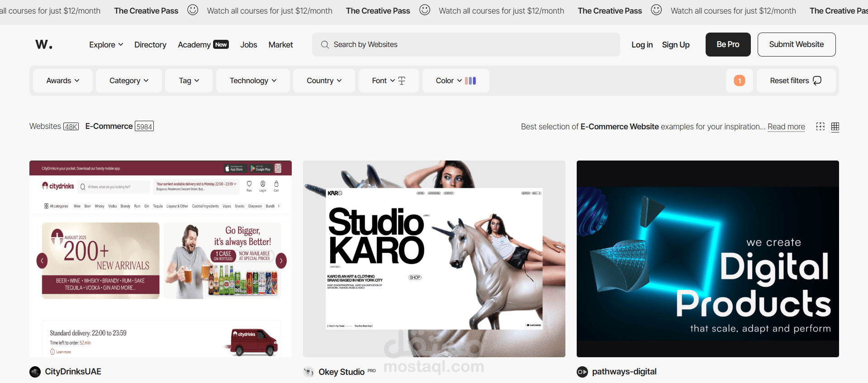
Task: Click the Reset filters bubble icon
Action: (817, 80)
